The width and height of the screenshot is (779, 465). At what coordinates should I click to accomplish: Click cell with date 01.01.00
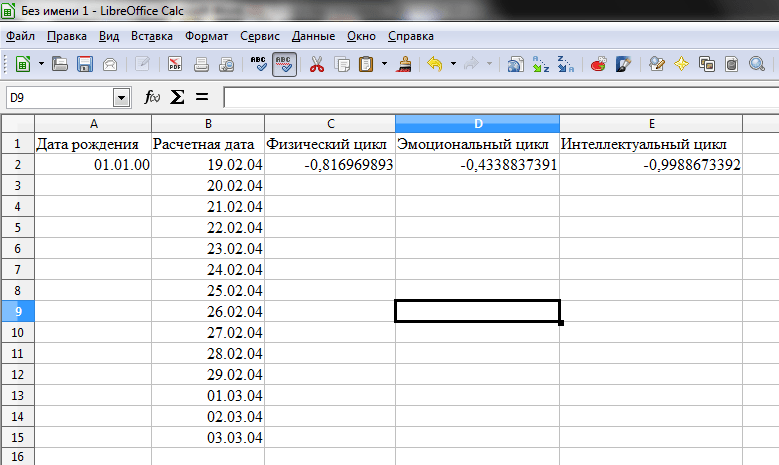pos(93,164)
